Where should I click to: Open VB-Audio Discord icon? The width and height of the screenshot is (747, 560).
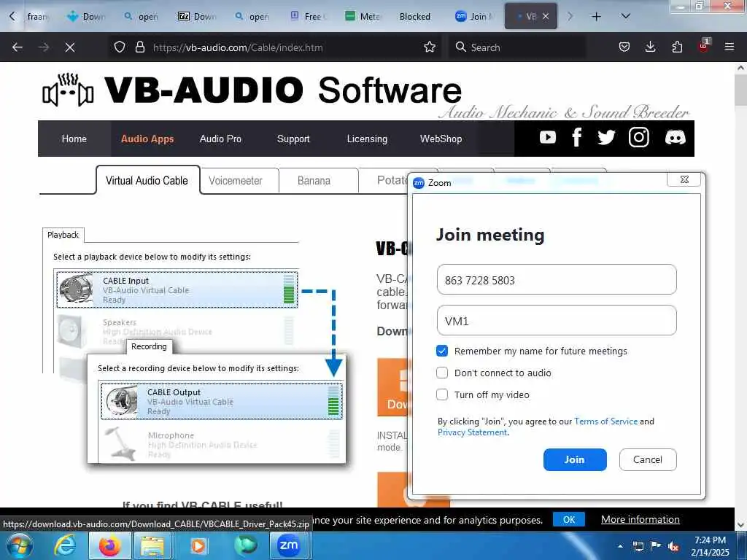coord(675,138)
